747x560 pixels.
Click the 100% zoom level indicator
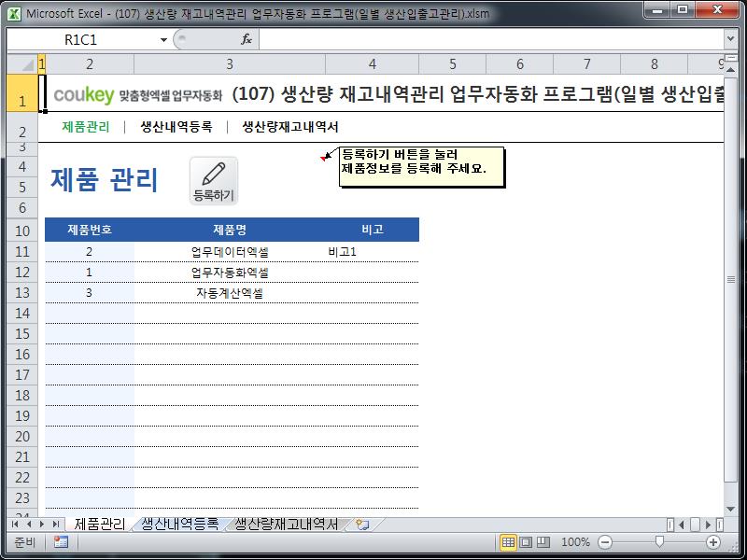click(575, 542)
